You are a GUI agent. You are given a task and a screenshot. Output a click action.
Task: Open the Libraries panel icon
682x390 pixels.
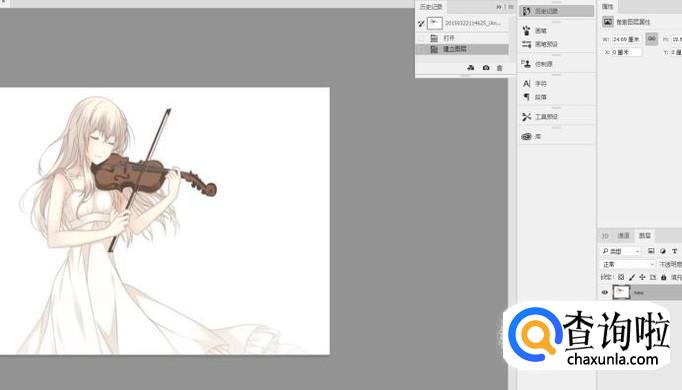(x=526, y=137)
